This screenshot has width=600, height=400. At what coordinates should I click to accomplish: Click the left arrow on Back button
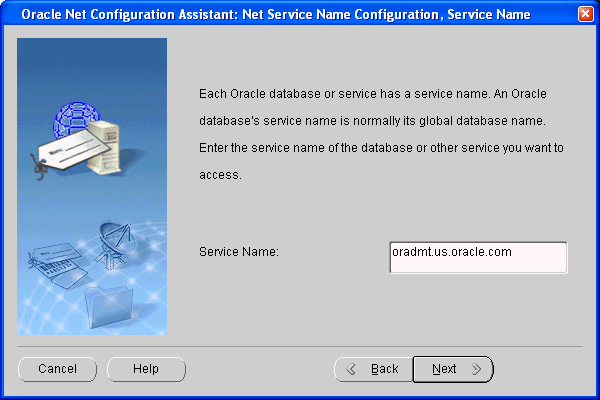(351, 369)
